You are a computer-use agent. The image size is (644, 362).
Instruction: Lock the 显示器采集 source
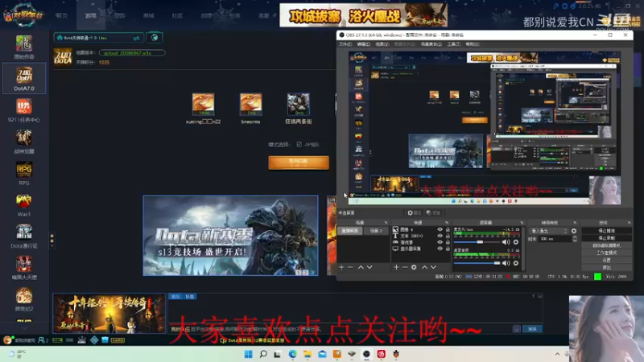pyautogui.click(x=448, y=249)
